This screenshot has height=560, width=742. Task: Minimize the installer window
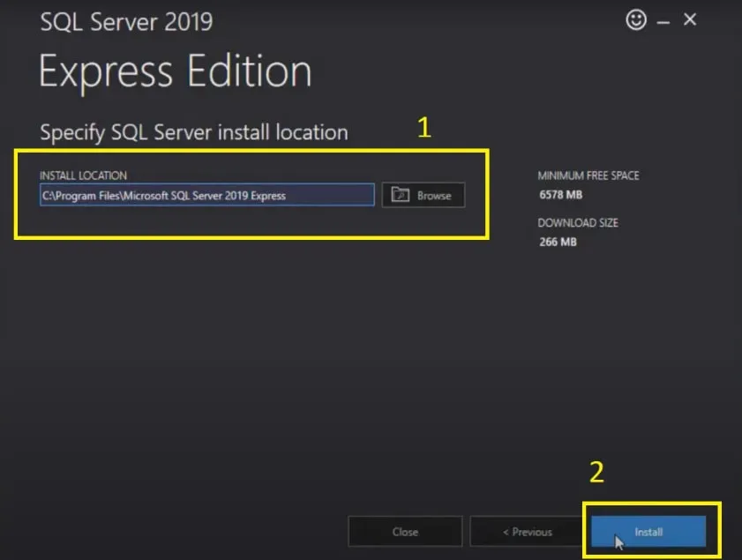coord(663,19)
